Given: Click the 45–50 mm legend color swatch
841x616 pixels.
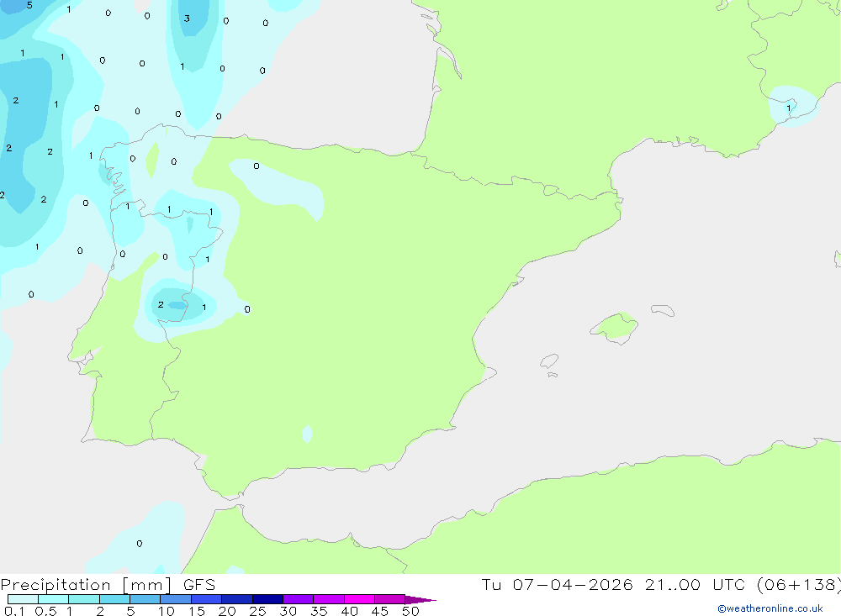Looking at the screenshot, I should (389, 599).
